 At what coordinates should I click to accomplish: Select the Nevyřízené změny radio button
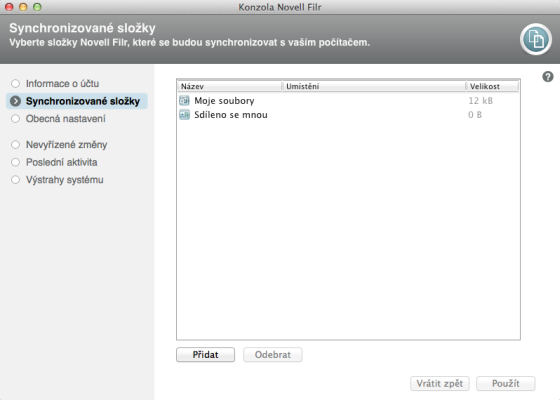tap(15, 145)
